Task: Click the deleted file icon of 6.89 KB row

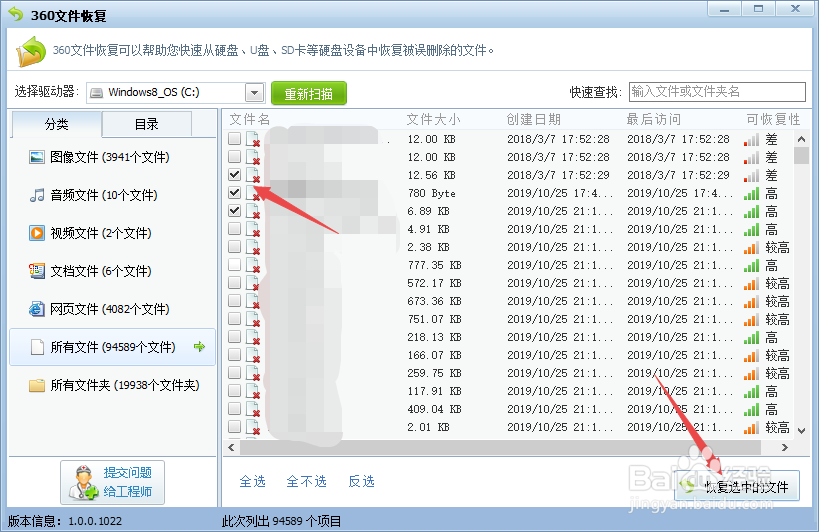Action: tap(253, 211)
